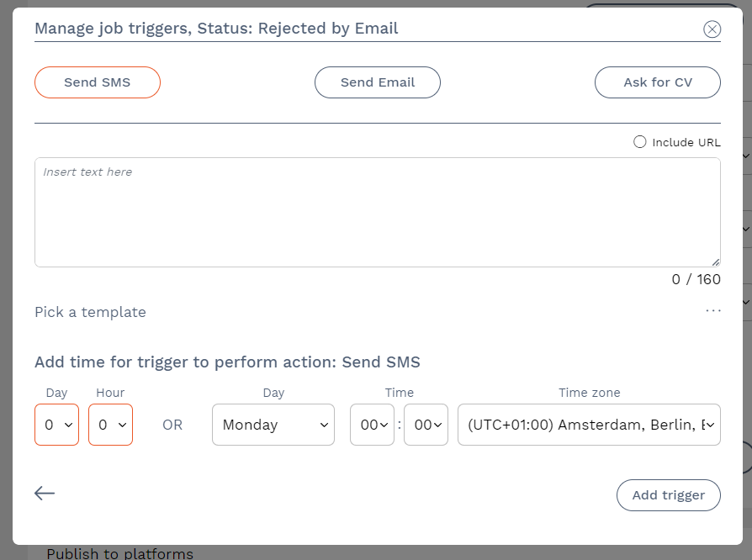Click the Manage job triggers title text
Screen dimensions: 752x560
coord(216,29)
